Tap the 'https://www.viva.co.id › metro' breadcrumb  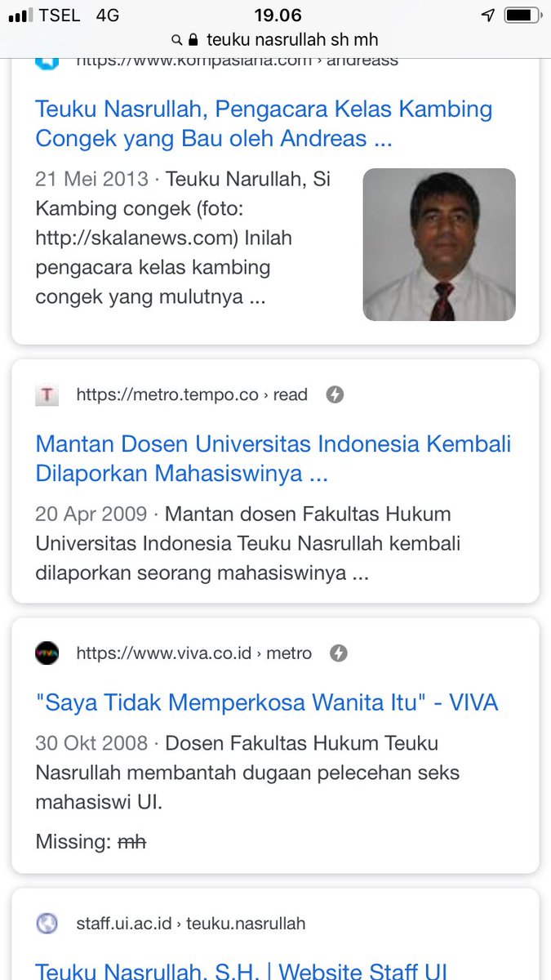(194, 653)
